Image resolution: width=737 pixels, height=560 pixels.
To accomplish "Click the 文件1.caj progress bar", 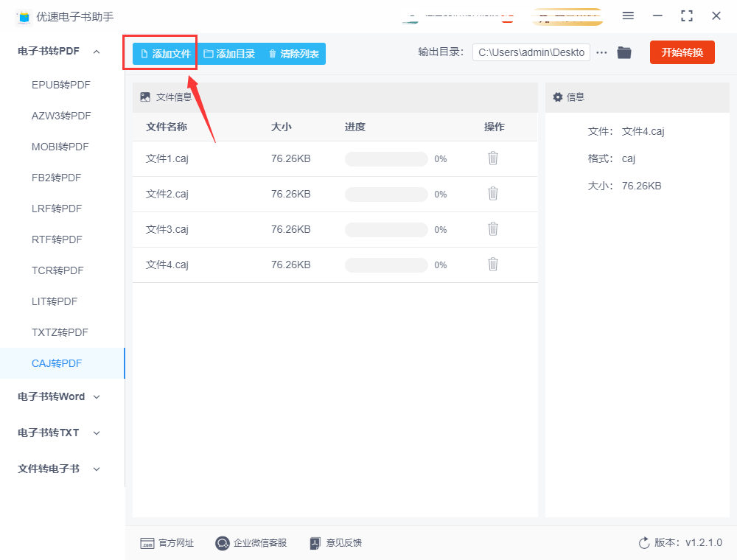I will coord(386,159).
